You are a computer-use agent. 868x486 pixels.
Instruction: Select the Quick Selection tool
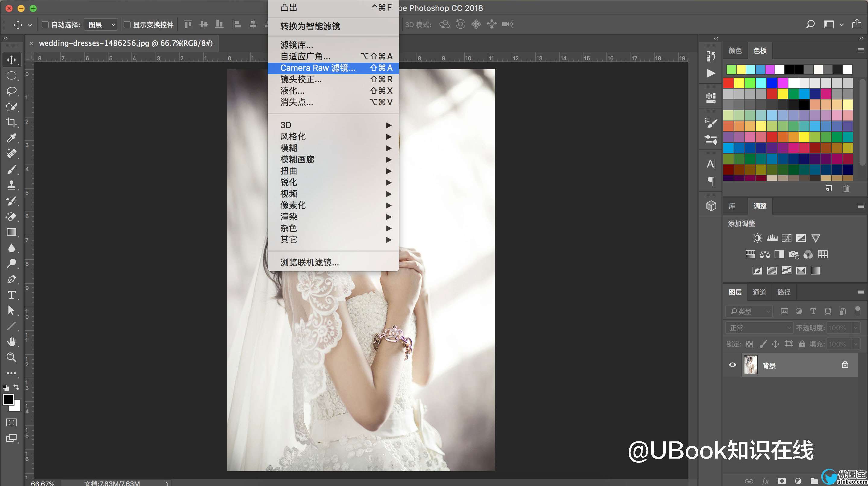click(x=11, y=107)
